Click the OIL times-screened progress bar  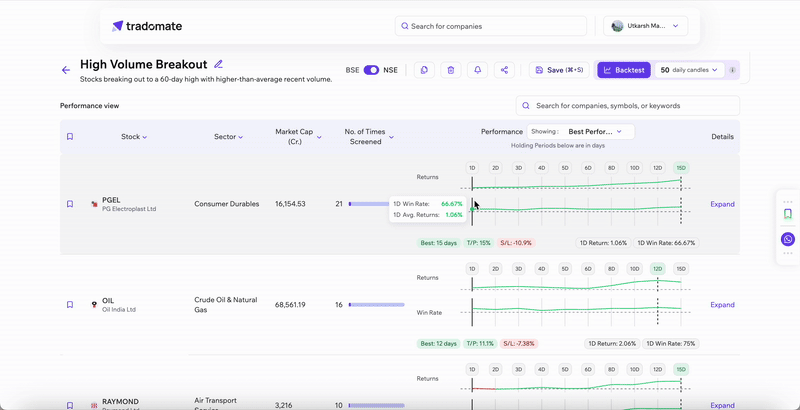coord(377,304)
